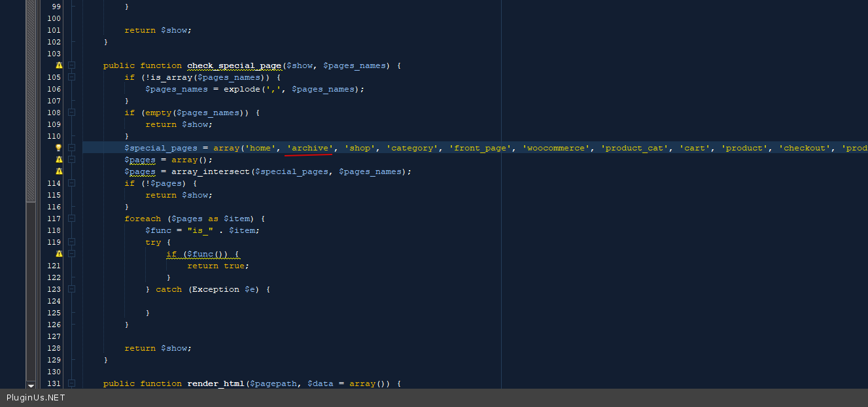Click the vertical scrollbar track on left
This screenshot has height=407, width=868.
(31, 294)
